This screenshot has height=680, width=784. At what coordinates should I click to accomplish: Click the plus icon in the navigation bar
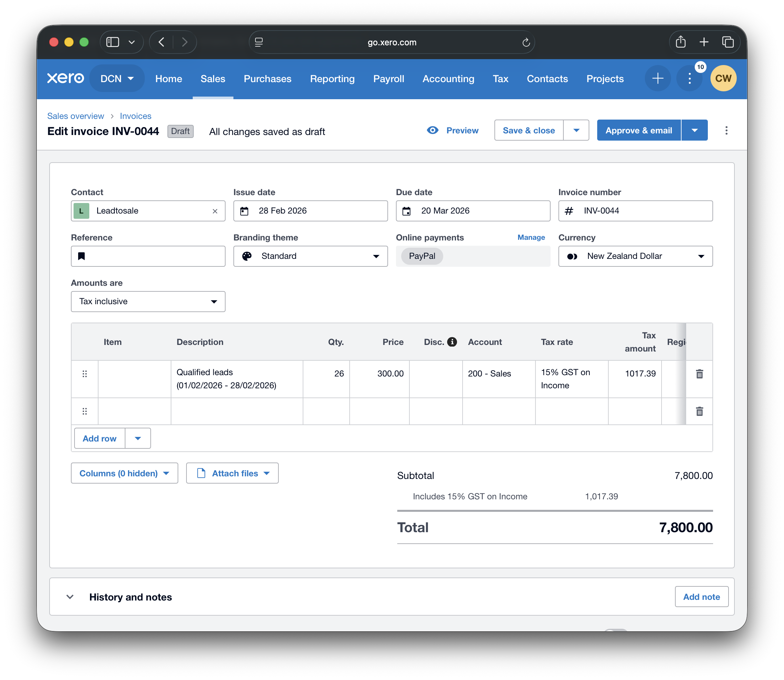click(657, 78)
